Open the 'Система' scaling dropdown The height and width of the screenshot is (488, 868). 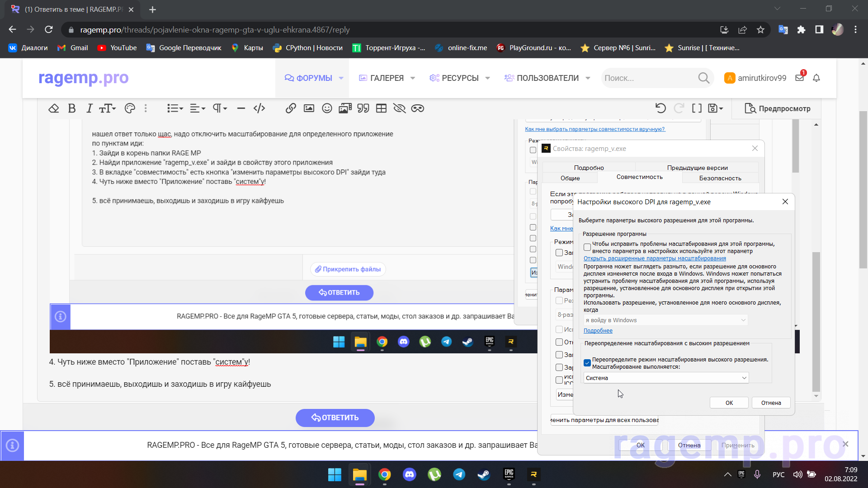[666, 378]
